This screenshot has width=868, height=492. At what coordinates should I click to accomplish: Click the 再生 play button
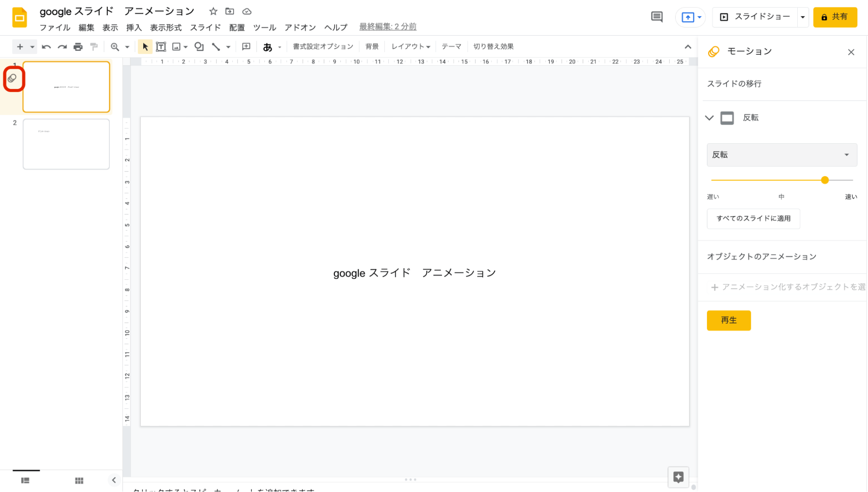(729, 320)
